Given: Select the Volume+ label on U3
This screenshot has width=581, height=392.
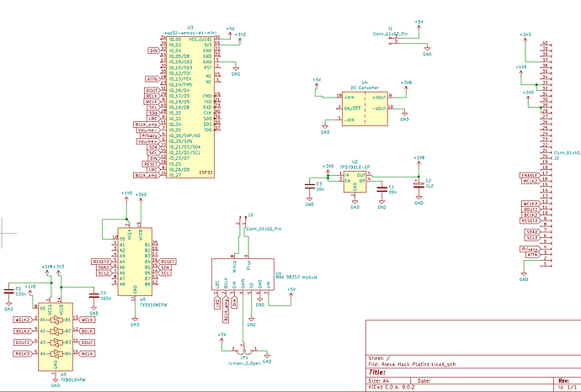Looking at the screenshot, I should pos(148,141).
